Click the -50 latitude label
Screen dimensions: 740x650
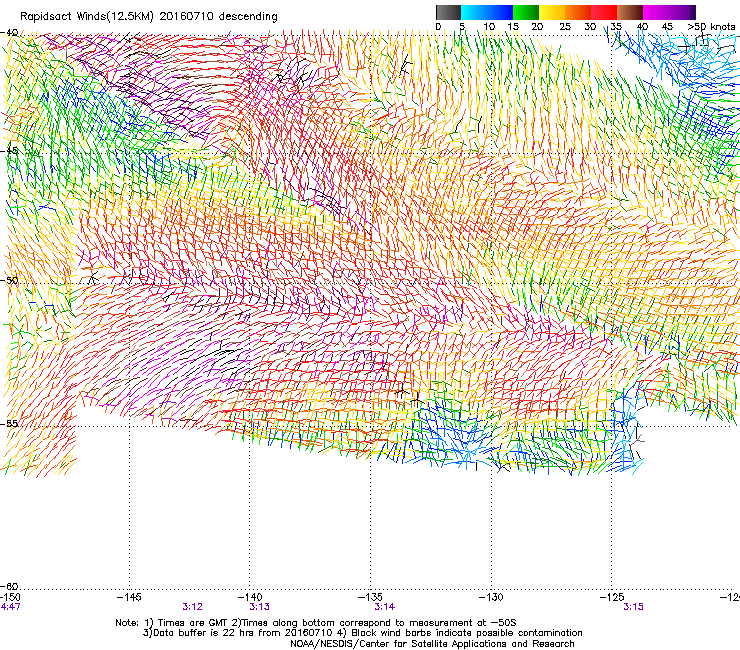(9, 280)
